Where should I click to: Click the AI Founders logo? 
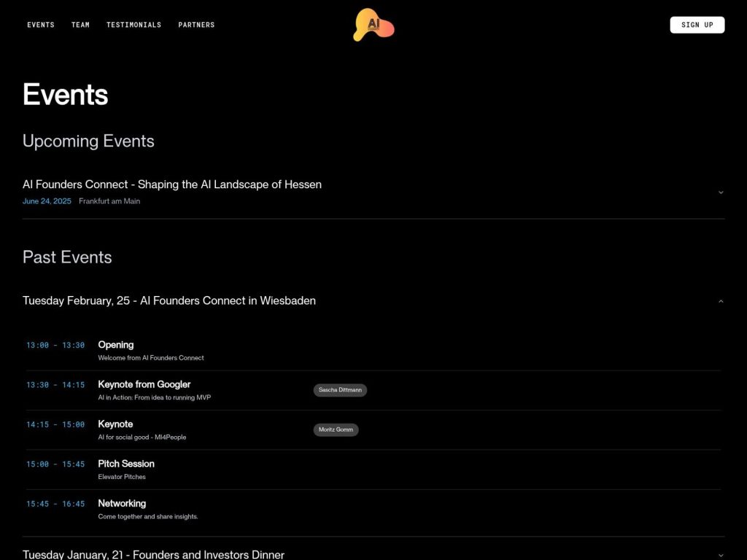(x=373, y=24)
